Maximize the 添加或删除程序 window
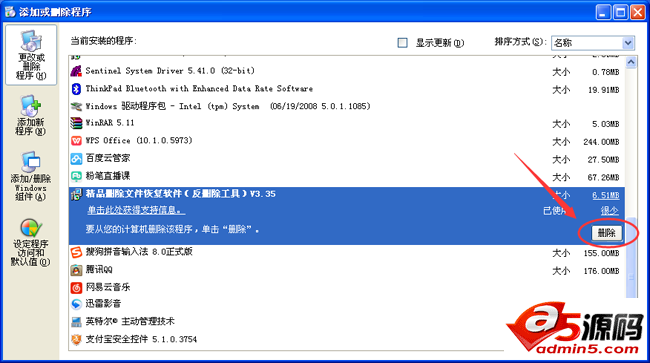This screenshot has width=650, height=363. click(621, 12)
